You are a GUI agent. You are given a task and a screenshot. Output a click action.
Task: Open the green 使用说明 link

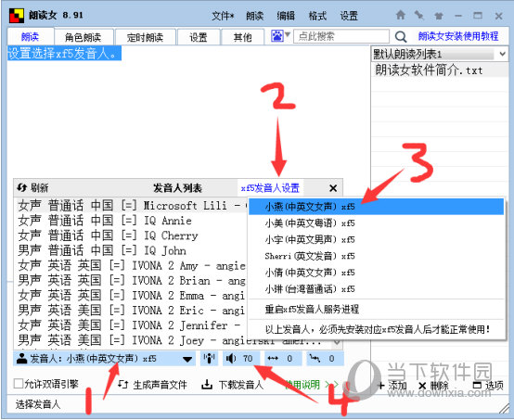coord(302,385)
